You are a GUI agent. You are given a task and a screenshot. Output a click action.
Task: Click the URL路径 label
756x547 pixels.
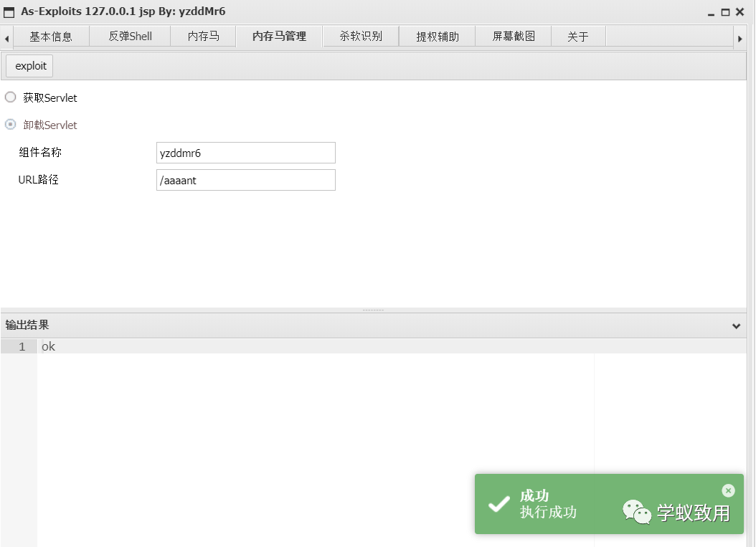(39, 180)
